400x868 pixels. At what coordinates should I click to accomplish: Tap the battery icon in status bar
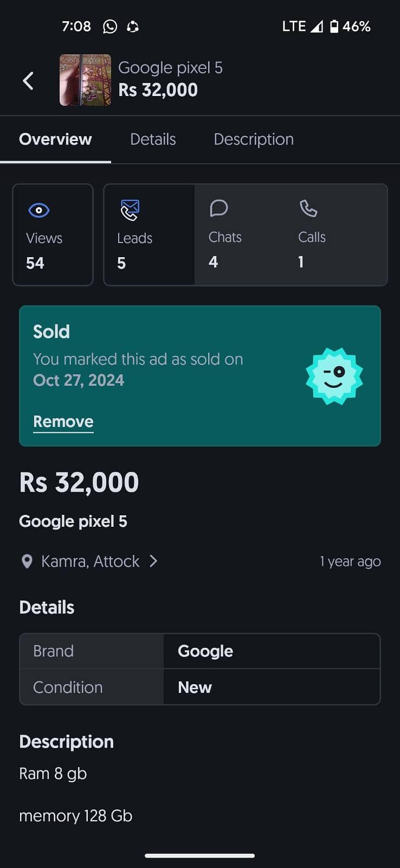click(x=334, y=26)
